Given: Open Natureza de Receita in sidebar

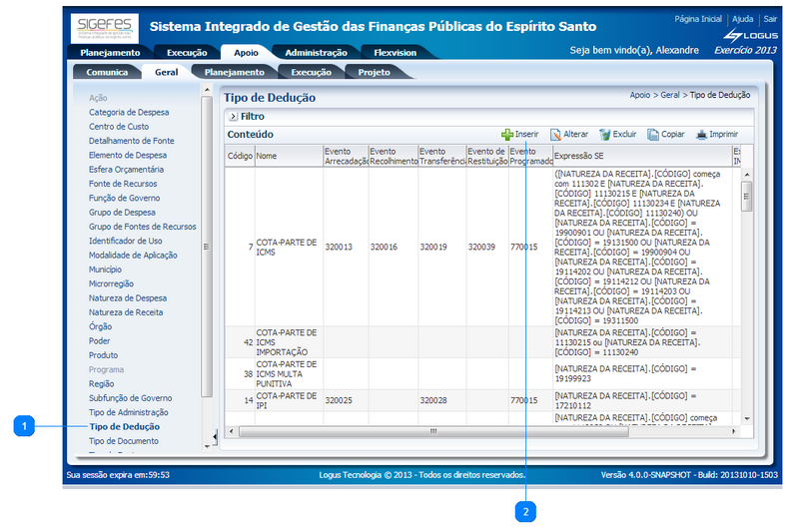Looking at the screenshot, I should pyautogui.click(x=125, y=312).
